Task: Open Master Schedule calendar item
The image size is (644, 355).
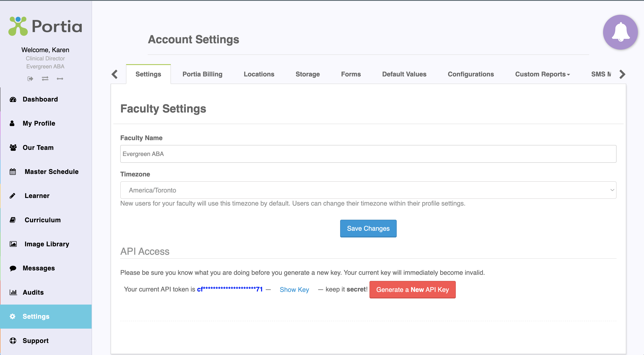Action: point(51,172)
